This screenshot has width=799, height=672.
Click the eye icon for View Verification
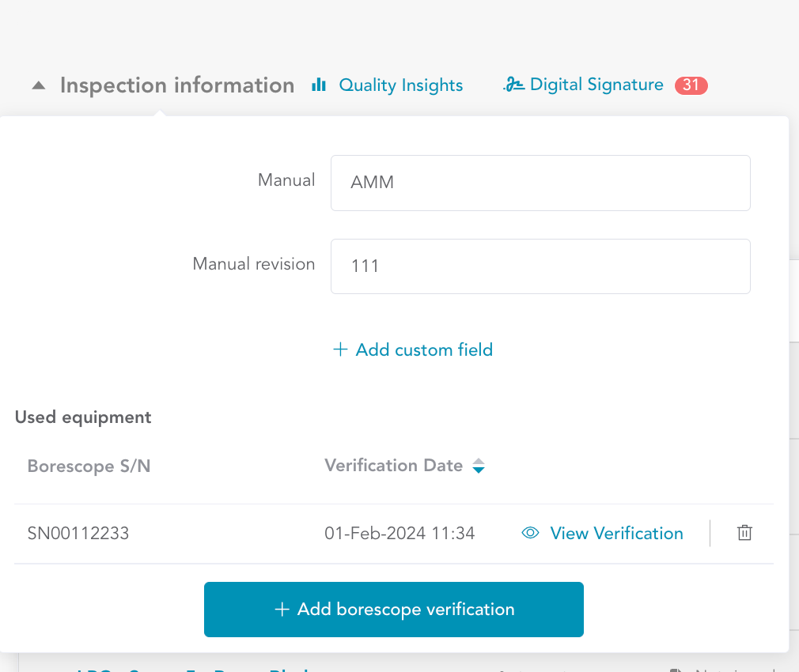point(530,534)
